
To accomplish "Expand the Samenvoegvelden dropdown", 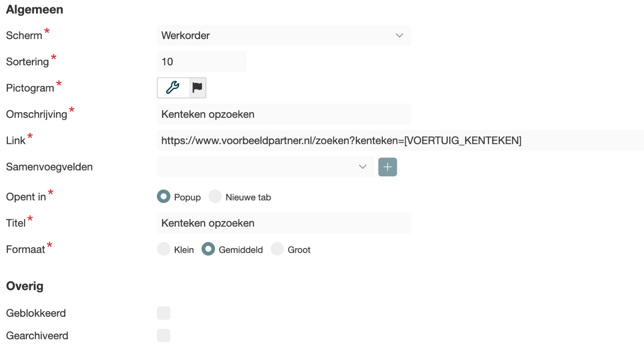I will (x=266, y=167).
